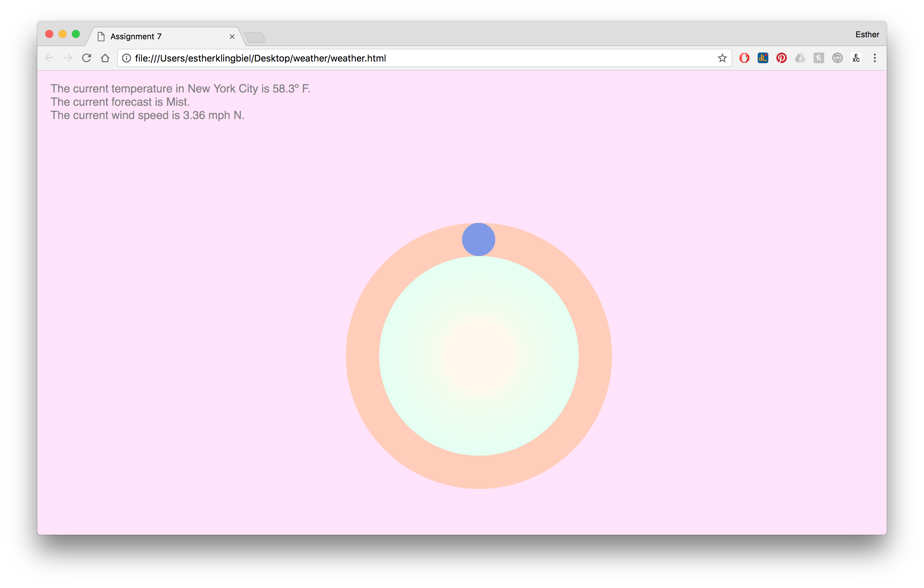924x588 pixels.
Task: Click the blue circle on the ring
Action: 479,239
